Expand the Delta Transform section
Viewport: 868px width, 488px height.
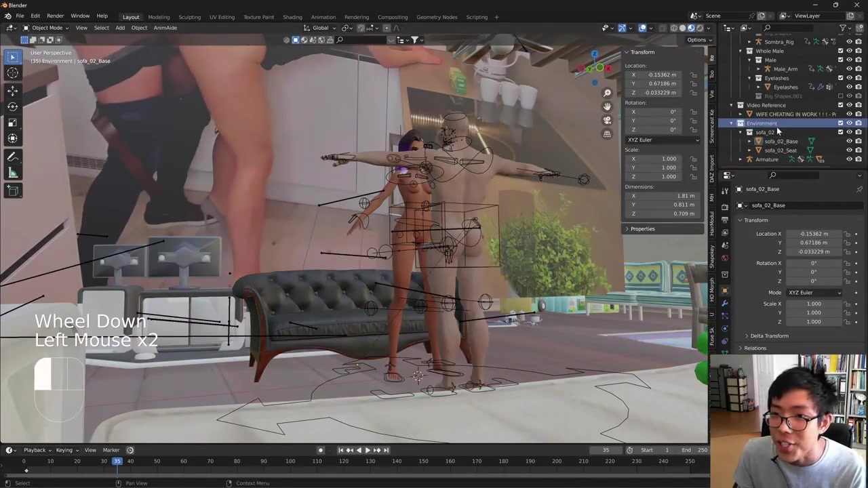coord(769,336)
